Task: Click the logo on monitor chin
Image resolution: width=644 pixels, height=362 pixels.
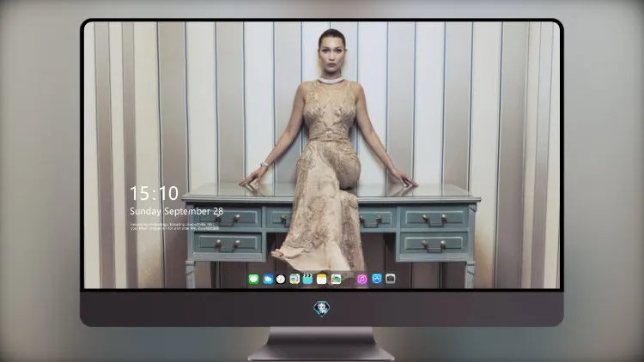Action: click(x=322, y=309)
